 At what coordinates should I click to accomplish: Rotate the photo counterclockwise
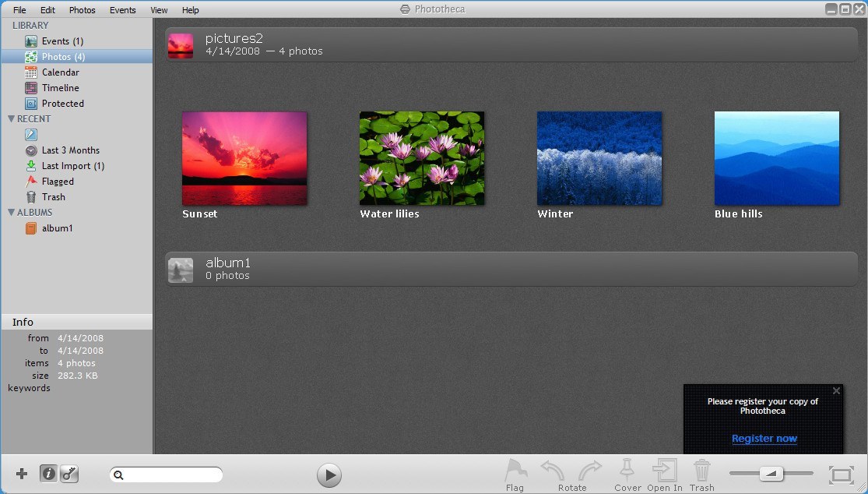tap(553, 470)
